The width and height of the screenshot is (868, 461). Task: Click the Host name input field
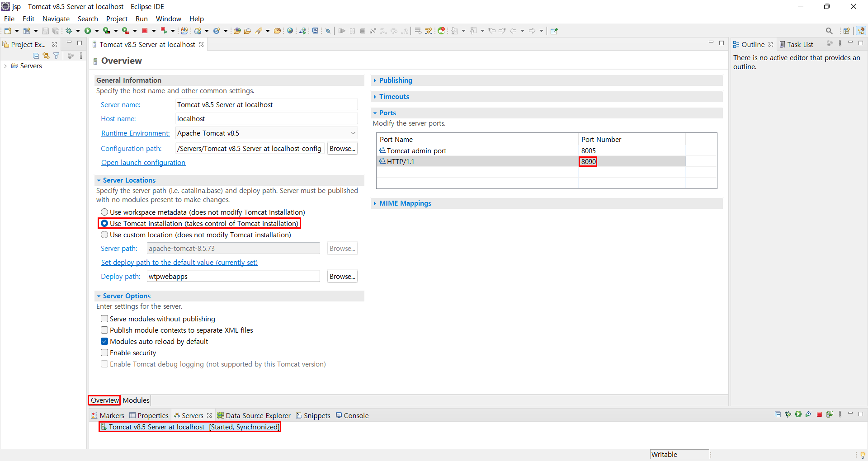tap(266, 118)
